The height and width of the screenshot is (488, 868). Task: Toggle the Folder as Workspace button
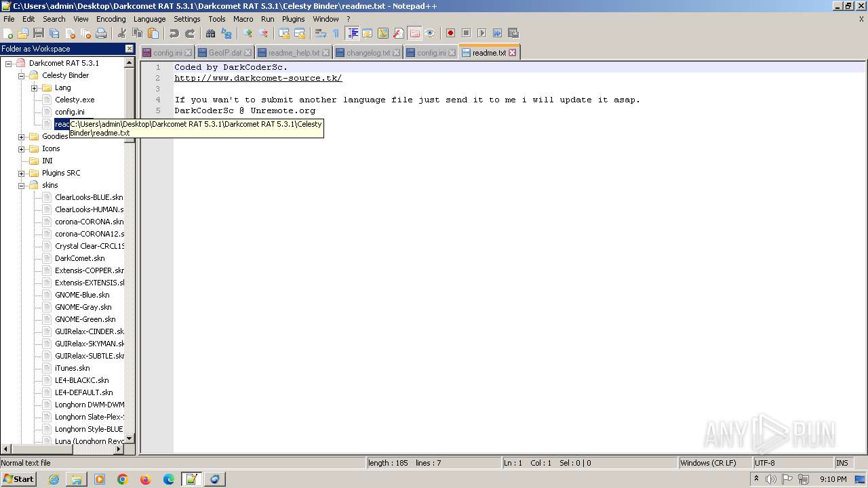pyautogui.click(x=414, y=33)
